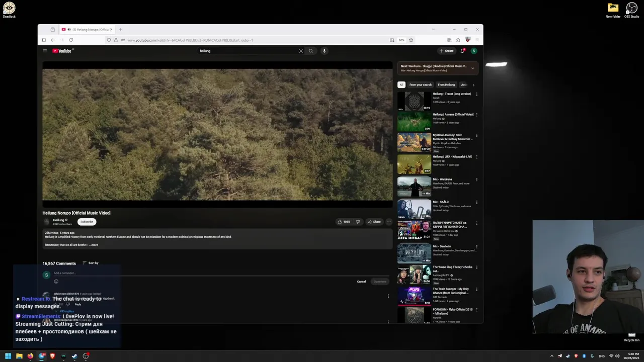Viewport: 644px width, 362px height.
Task: Start voice search with microphone
Action: [324, 51]
